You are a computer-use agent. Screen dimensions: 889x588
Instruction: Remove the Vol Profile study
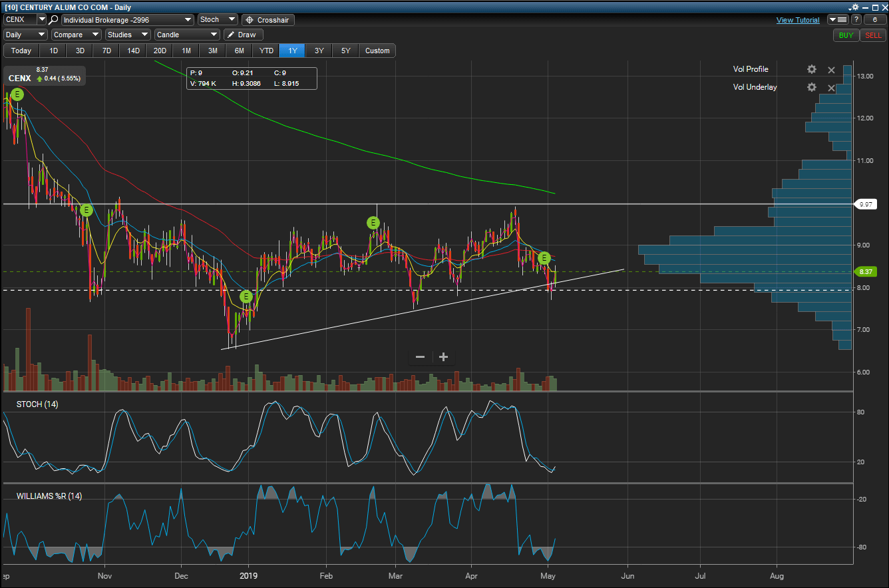tap(831, 70)
